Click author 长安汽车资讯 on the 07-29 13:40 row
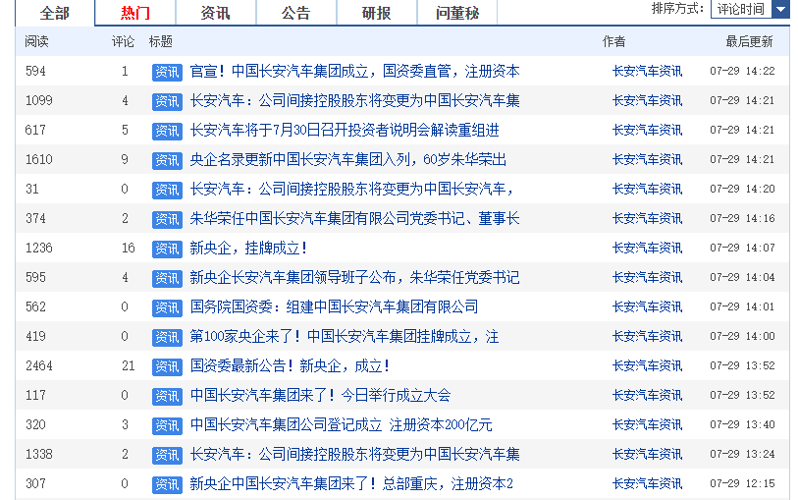Image resolution: width=798 pixels, height=500 pixels. pyautogui.click(x=647, y=425)
